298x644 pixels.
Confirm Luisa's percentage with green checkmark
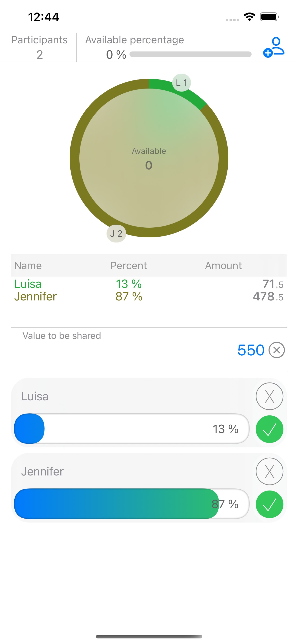269,429
